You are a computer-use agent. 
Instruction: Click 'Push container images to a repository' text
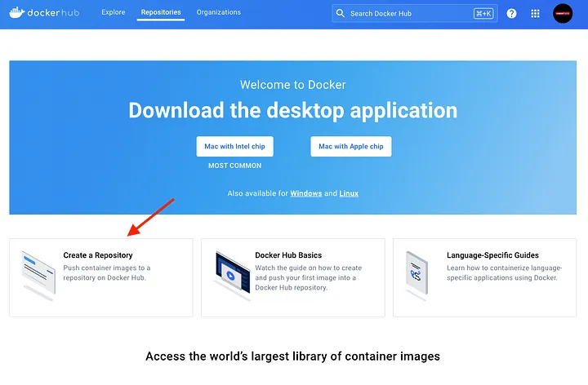click(x=107, y=272)
